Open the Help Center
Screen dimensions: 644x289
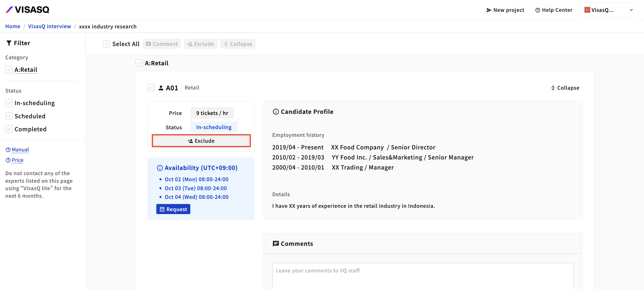coord(554,10)
